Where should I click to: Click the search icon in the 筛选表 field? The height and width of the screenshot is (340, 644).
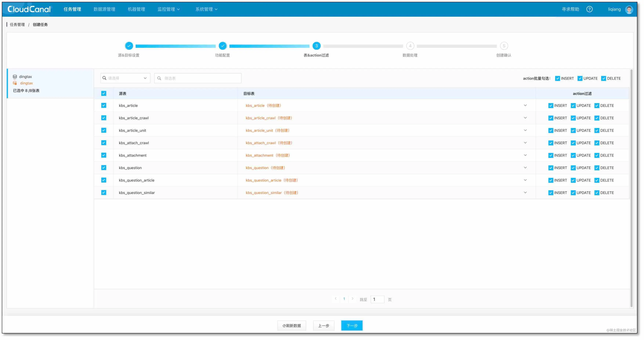159,78
